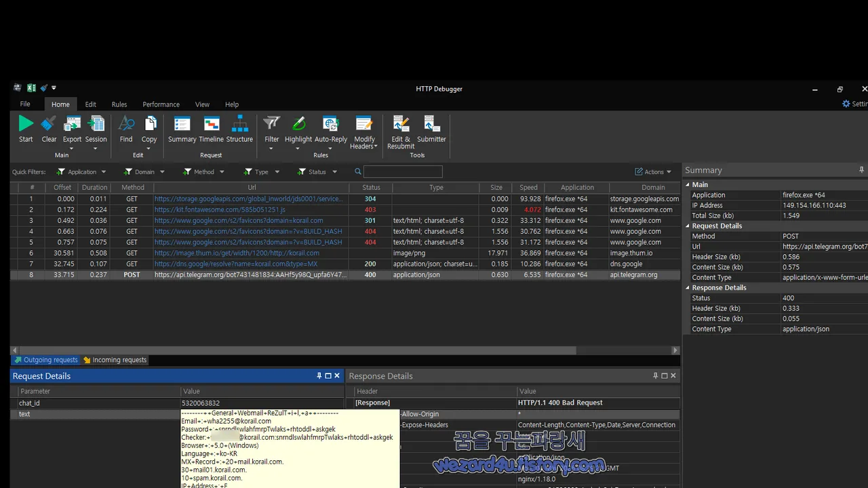The width and height of the screenshot is (868, 488).
Task: Open the Actions dropdown
Action: [653, 172]
